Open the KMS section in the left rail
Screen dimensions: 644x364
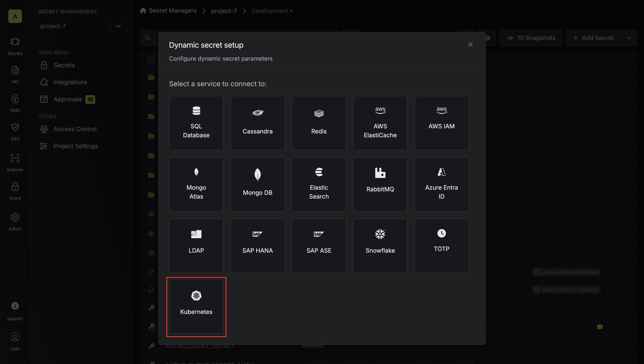(15, 103)
